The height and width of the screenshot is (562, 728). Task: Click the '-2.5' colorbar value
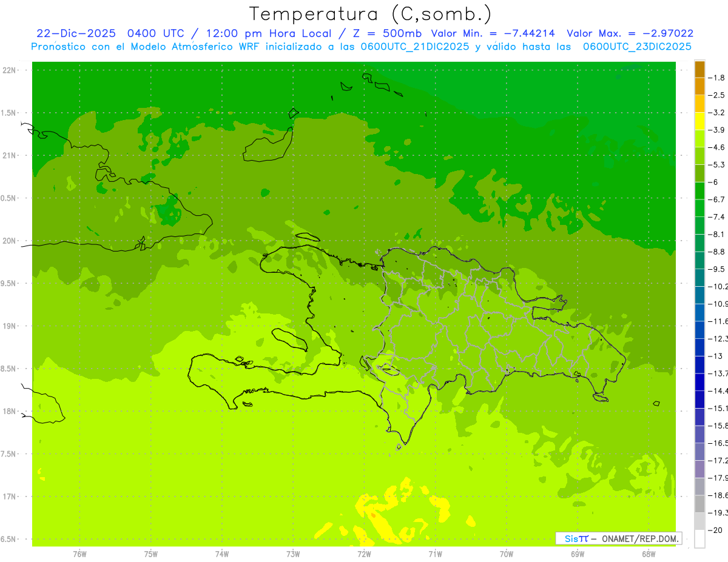pyautogui.click(x=716, y=95)
